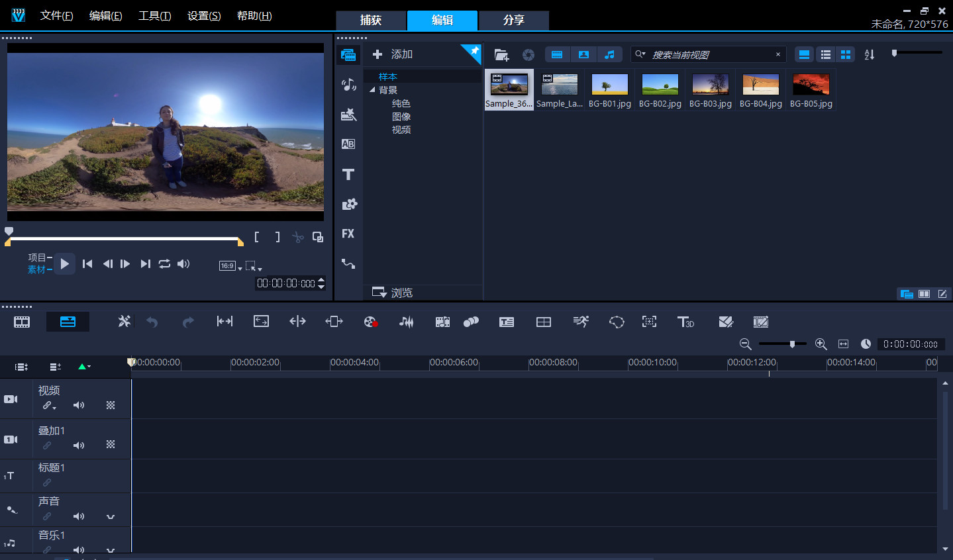Mute the Video track audio
This screenshot has width=953, height=560.
point(79,405)
